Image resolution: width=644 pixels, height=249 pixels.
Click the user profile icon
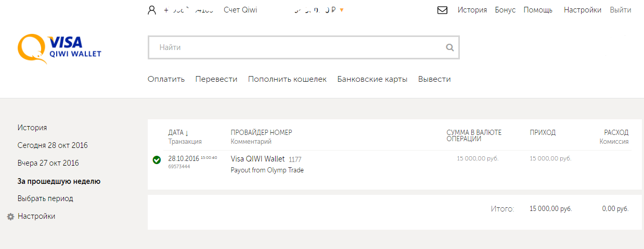pos(152,10)
